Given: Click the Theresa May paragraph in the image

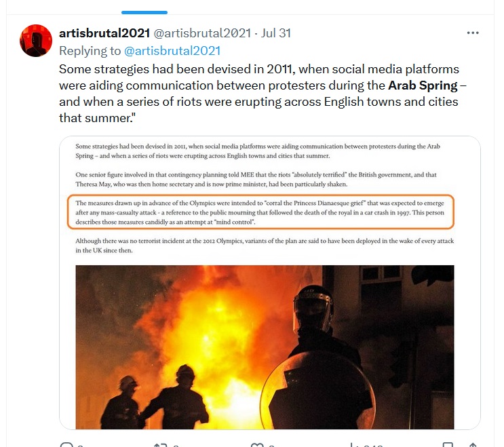Looking at the screenshot, I should (x=256, y=179).
